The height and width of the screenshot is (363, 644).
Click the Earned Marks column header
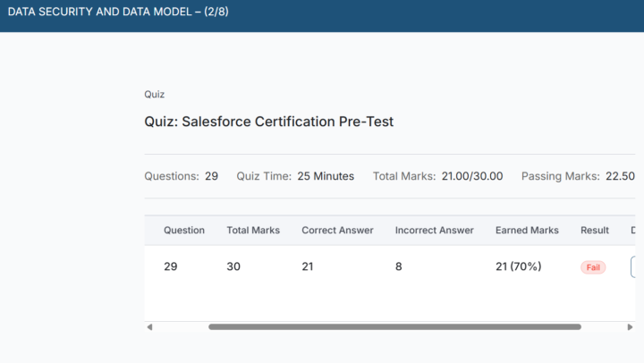(x=527, y=231)
